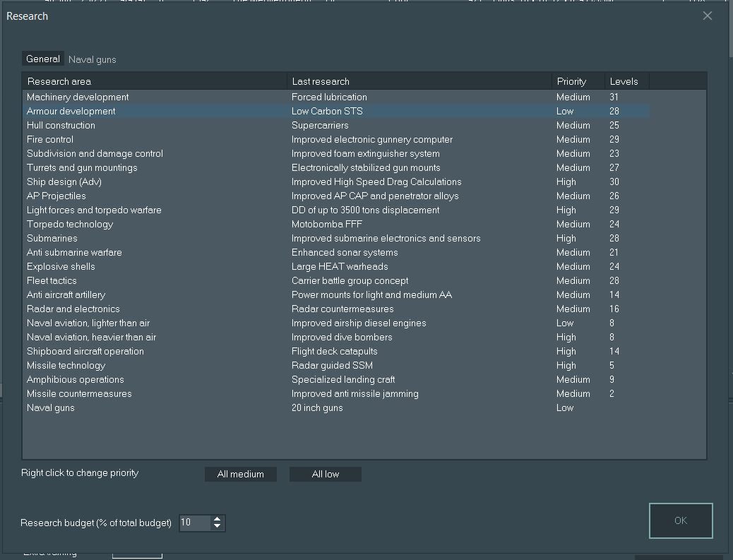The width and height of the screenshot is (733, 560).
Task: Click High priority for Submarines
Action: click(566, 239)
